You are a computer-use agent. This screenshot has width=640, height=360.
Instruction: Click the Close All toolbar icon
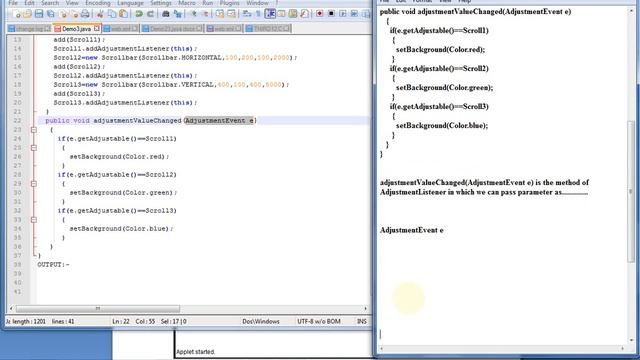click(75, 14)
